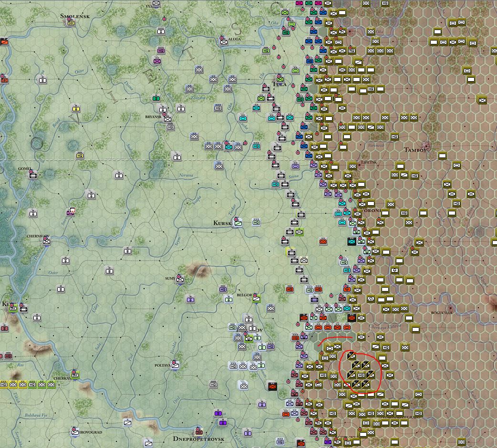Click the red SEC counter at Dnepropetrovsk

tap(199, 432)
